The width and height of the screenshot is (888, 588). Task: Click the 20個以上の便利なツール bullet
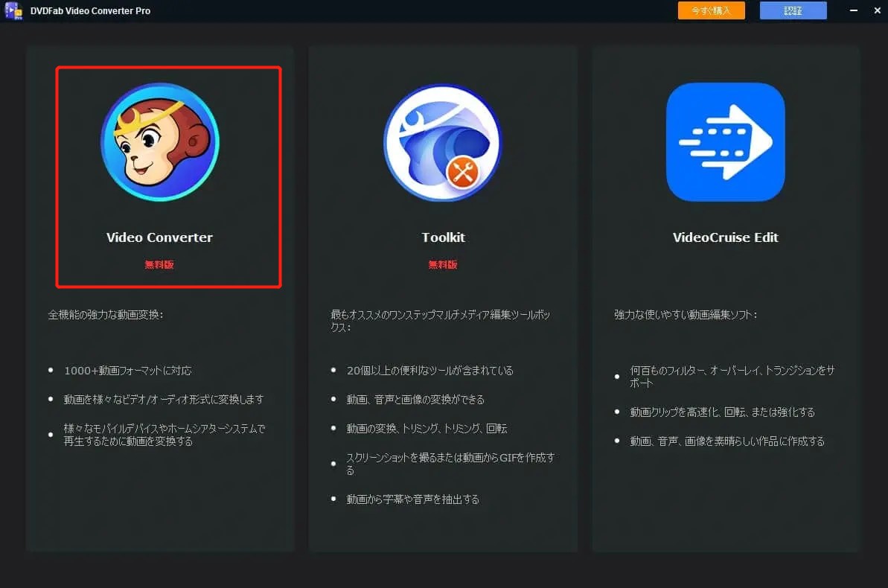429,371
